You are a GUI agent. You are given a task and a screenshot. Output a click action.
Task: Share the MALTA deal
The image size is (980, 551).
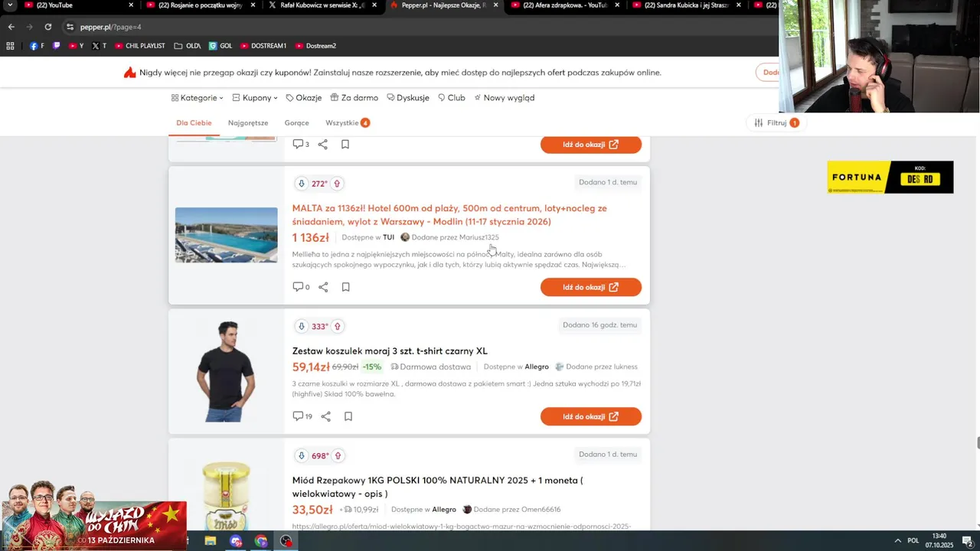coord(323,287)
